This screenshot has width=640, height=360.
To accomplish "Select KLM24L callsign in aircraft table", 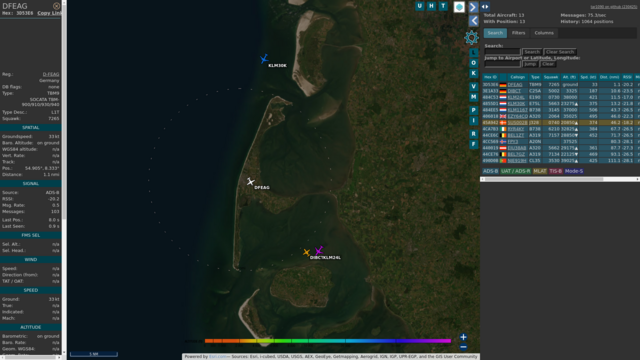I will pos(516,98).
